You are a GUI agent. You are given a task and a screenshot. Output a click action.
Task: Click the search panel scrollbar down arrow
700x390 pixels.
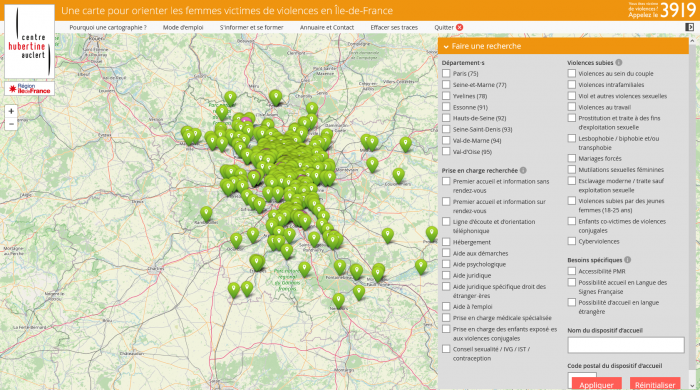tap(692, 386)
